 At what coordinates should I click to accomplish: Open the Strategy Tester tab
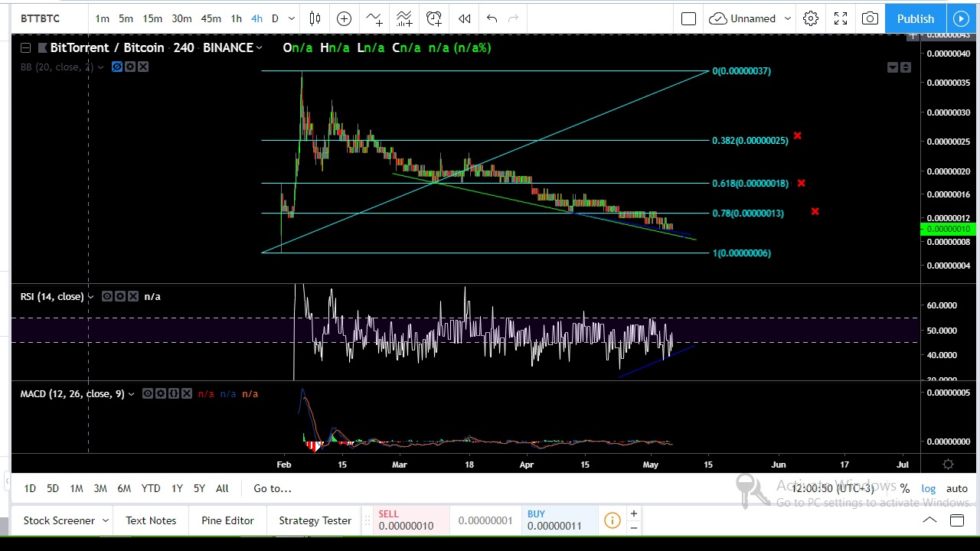click(x=315, y=520)
